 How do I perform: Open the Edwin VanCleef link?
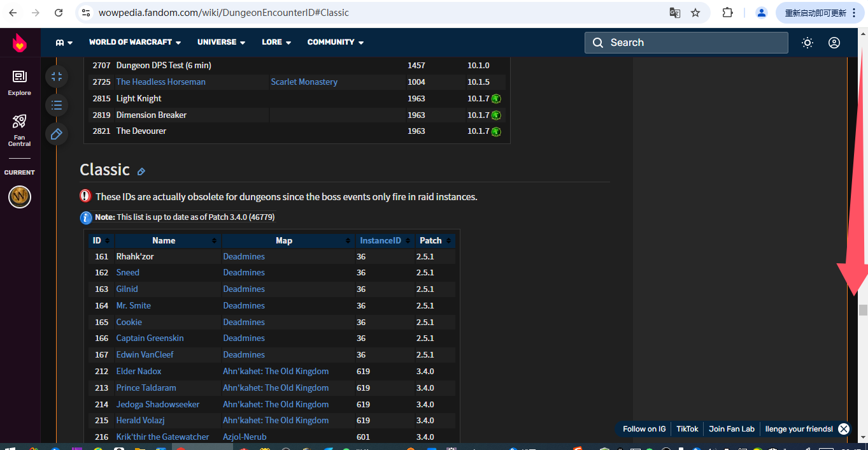tap(145, 355)
